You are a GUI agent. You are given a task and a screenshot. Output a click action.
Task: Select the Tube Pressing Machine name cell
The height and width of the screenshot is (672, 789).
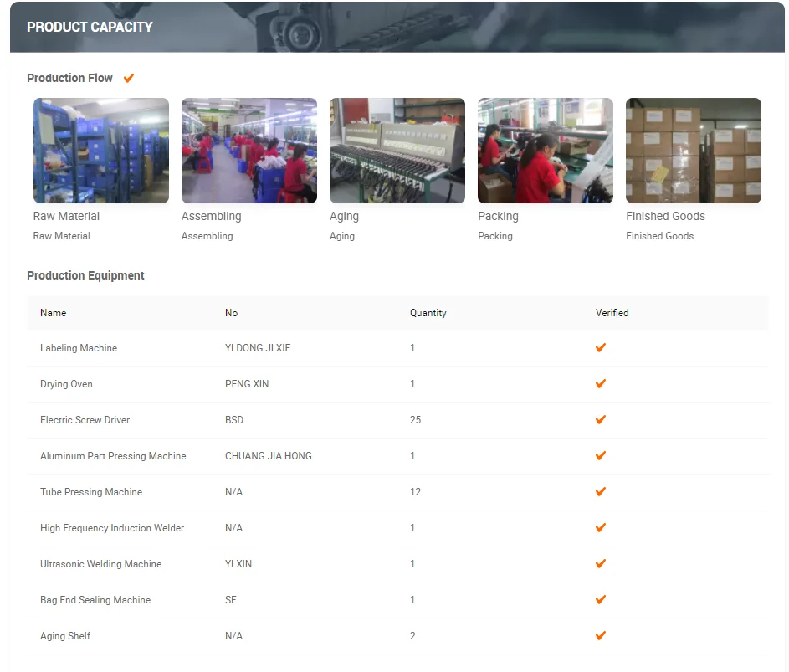(91, 492)
